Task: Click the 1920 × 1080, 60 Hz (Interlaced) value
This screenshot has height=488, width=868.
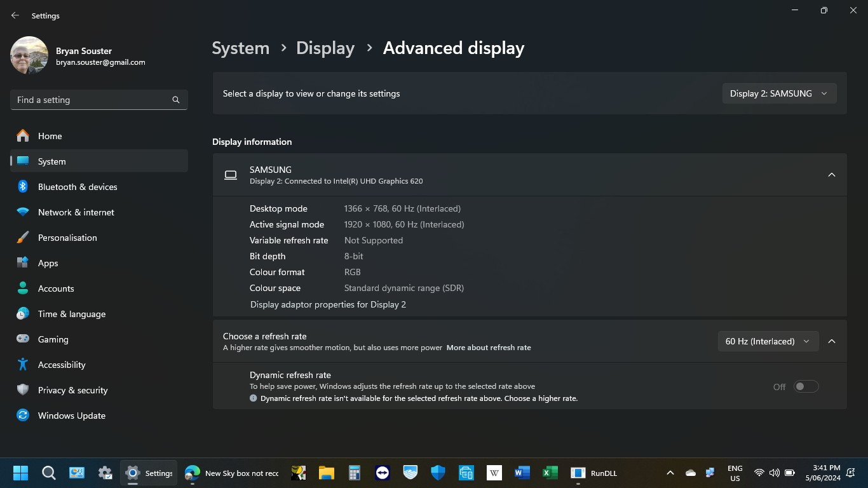Action: (x=404, y=224)
